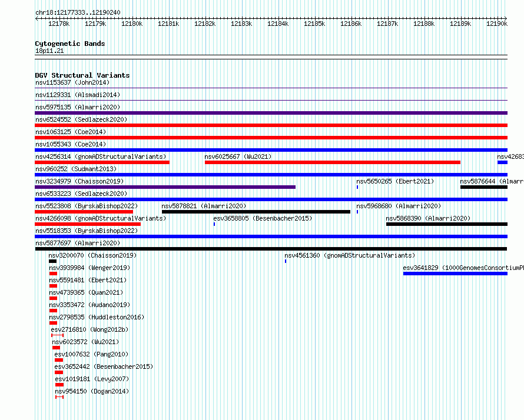The image size is (524, 420).
Task: Open nsv3939984 (Wenger2019) label
Action: click(89, 268)
